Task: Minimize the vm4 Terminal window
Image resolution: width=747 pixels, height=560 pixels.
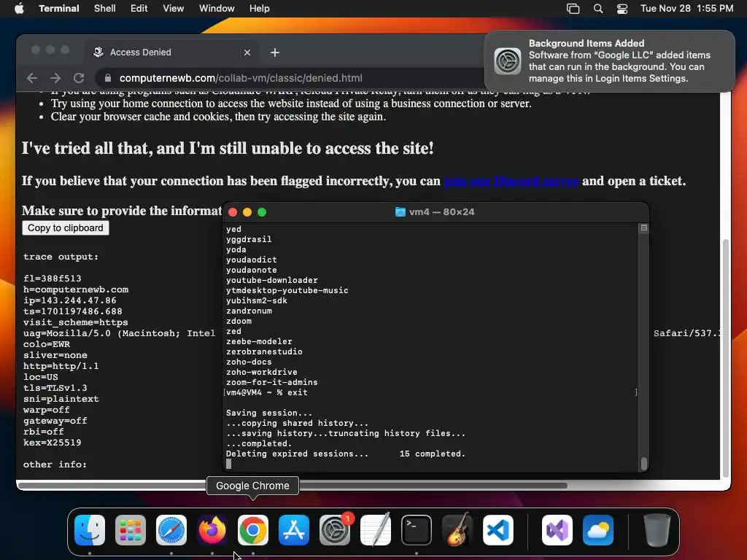Action: tap(247, 212)
